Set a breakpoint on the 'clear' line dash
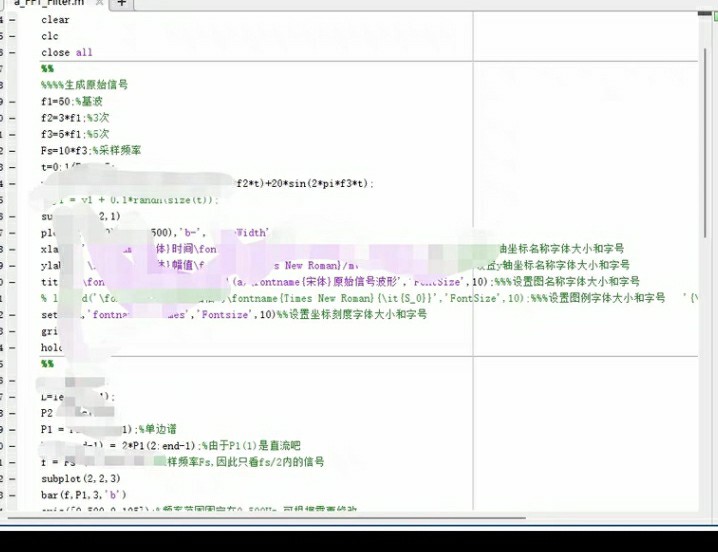The image size is (718, 552). click(x=12, y=20)
